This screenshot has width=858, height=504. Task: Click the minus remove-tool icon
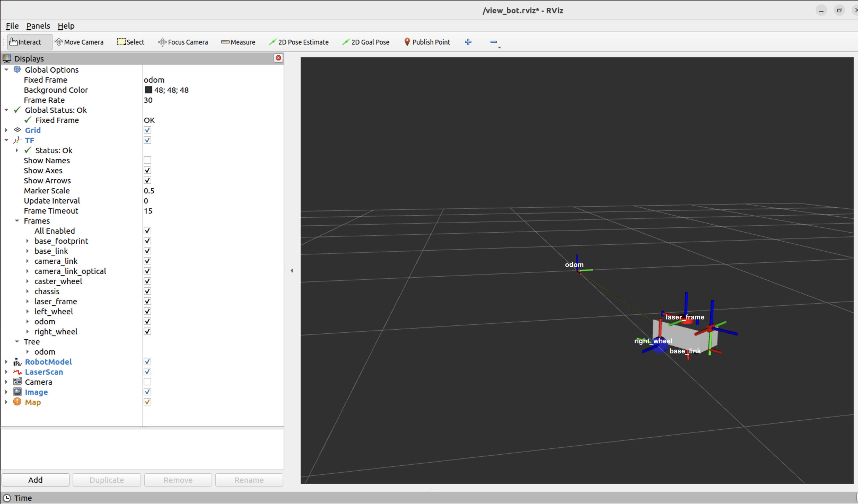[494, 42]
